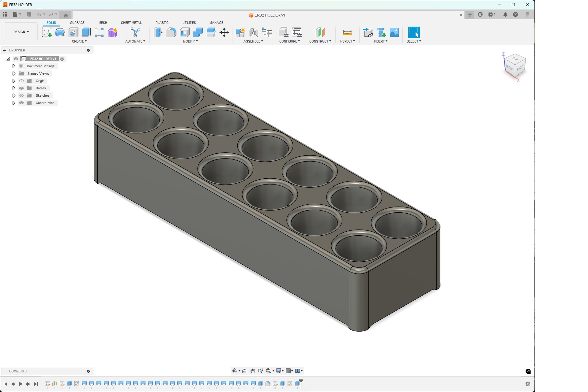Expand the Named Views folder
Screen dimensions: 588x392
(x=14, y=73)
